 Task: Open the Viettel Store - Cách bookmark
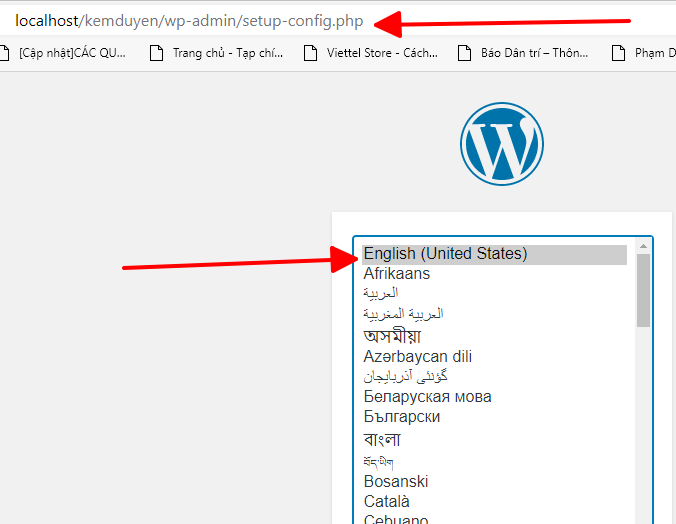371,53
